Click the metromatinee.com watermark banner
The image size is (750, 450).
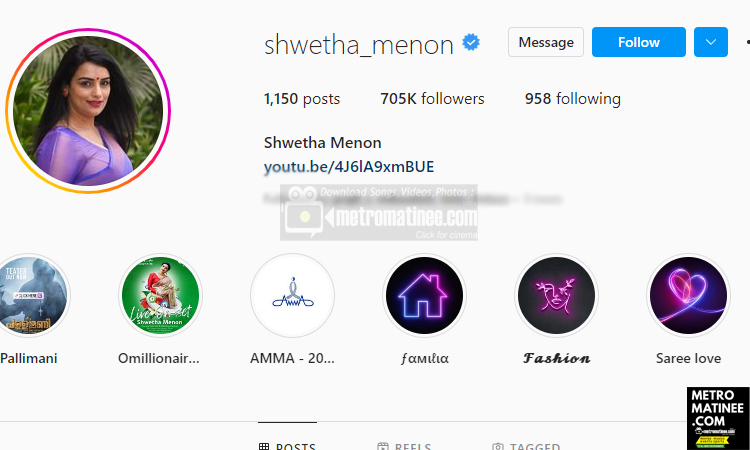click(379, 212)
